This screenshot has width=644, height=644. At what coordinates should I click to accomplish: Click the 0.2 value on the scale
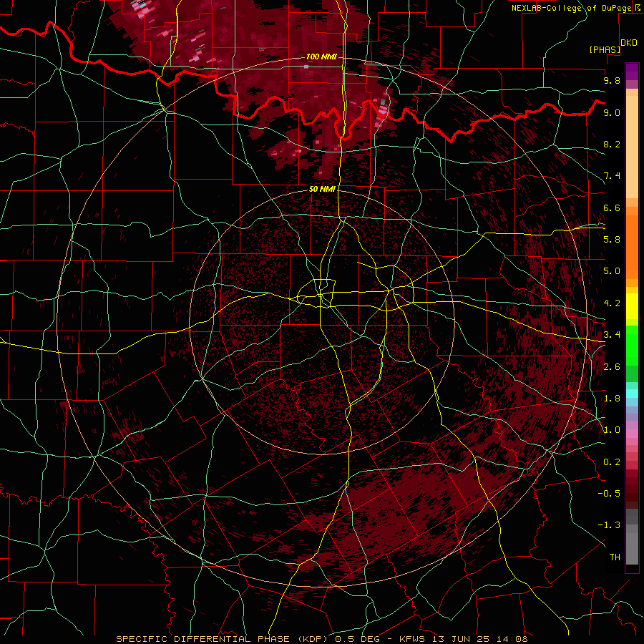click(x=612, y=462)
